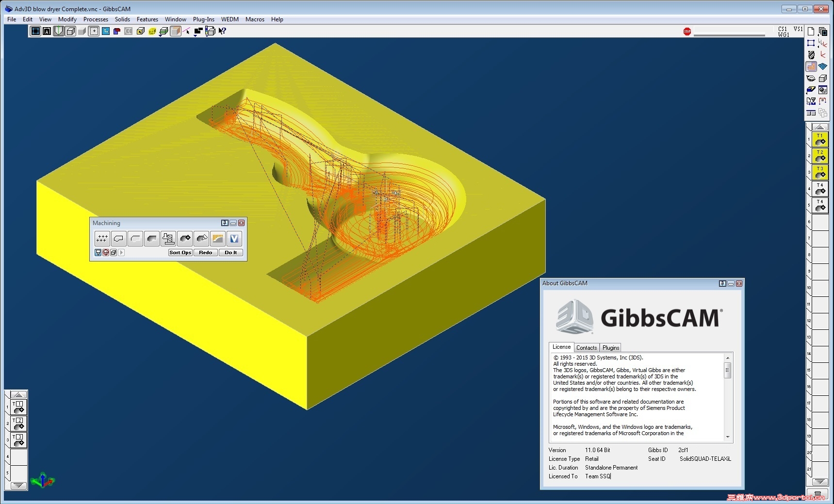Pin the Machining palette

pyautogui.click(x=225, y=223)
